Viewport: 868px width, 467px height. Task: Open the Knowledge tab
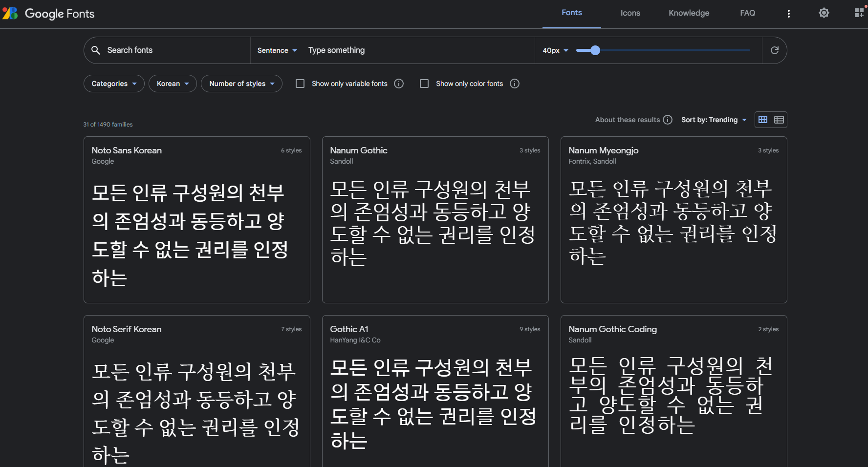689,13
